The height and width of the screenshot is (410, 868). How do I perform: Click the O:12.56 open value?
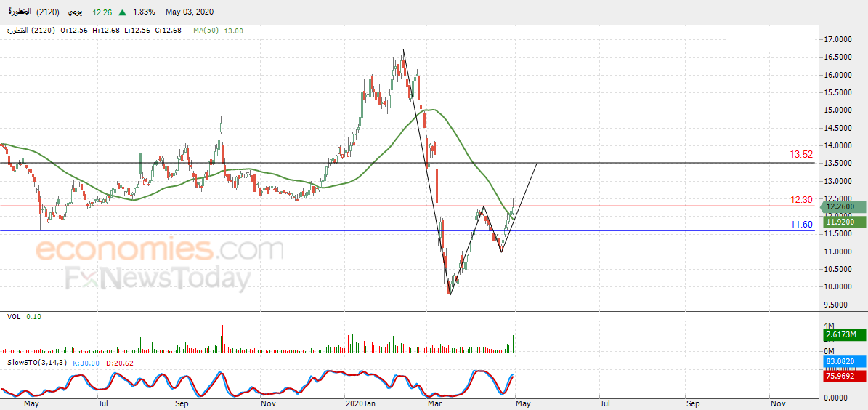tap(75, 31)
